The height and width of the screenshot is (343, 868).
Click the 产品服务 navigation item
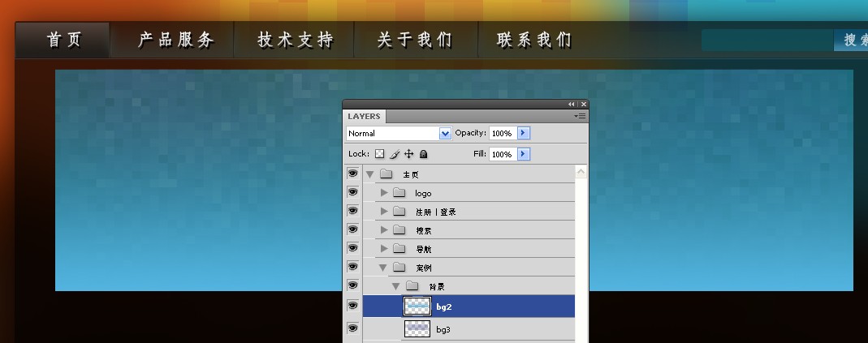pyautogui.click(x=176, y=40)
